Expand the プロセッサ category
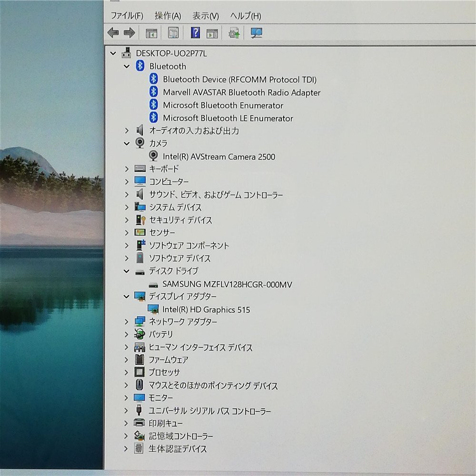The height and width of the screenshot is (476, 476). 127,372
